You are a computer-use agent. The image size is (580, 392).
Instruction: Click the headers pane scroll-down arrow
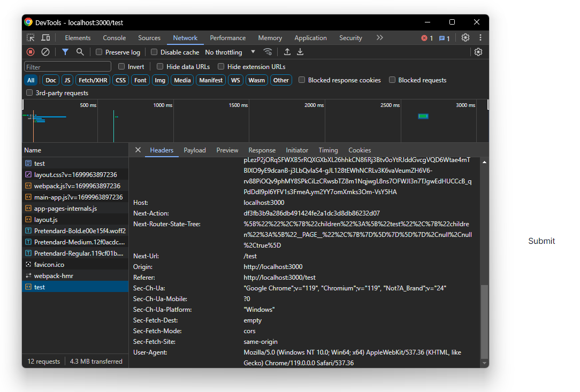coord(484,364)
